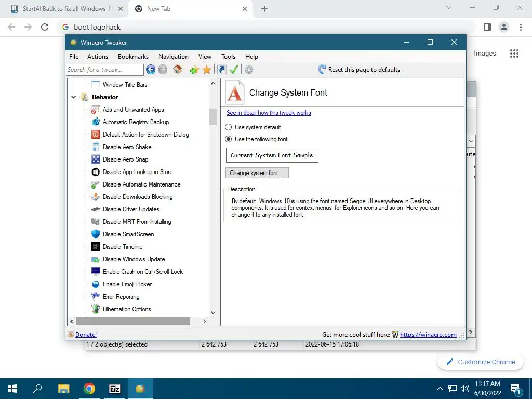Open 7-Zip from the taskbar

[115, 389]
